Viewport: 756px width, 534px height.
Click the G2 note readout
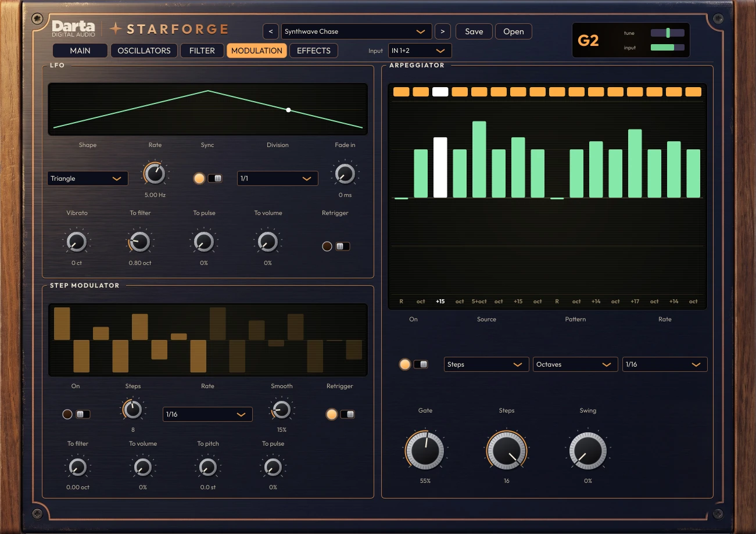click(x=589, y=41)
